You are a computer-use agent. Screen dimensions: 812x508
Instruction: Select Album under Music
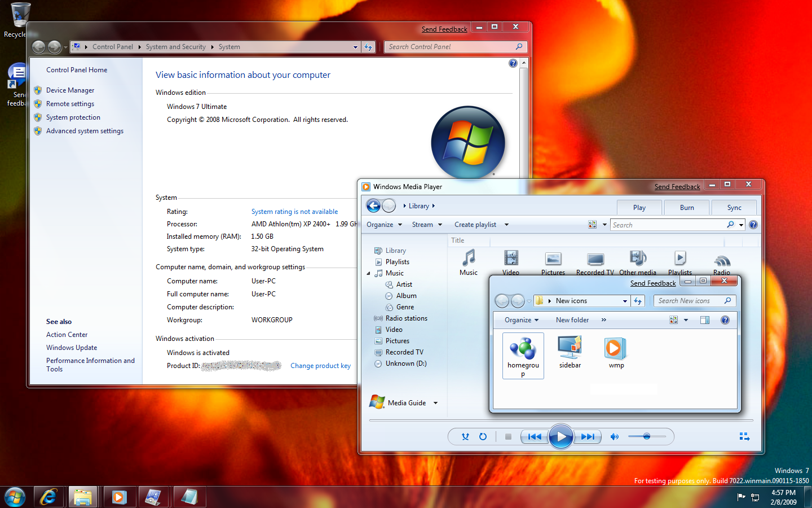pos(406,296)
